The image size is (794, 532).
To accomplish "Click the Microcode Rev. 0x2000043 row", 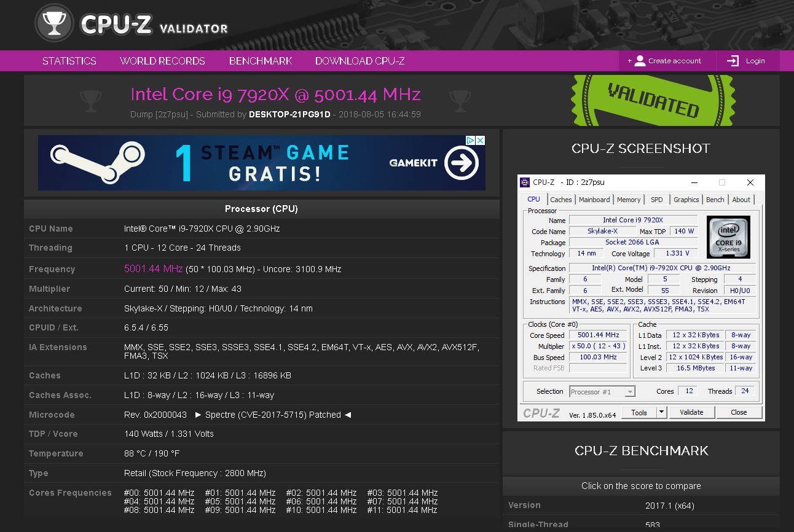I will point(261,415).
